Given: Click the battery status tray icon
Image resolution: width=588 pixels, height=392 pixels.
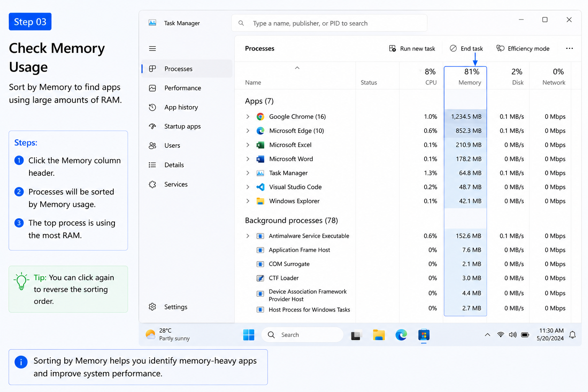Looking at the screenshot, I should pos(525,335).
